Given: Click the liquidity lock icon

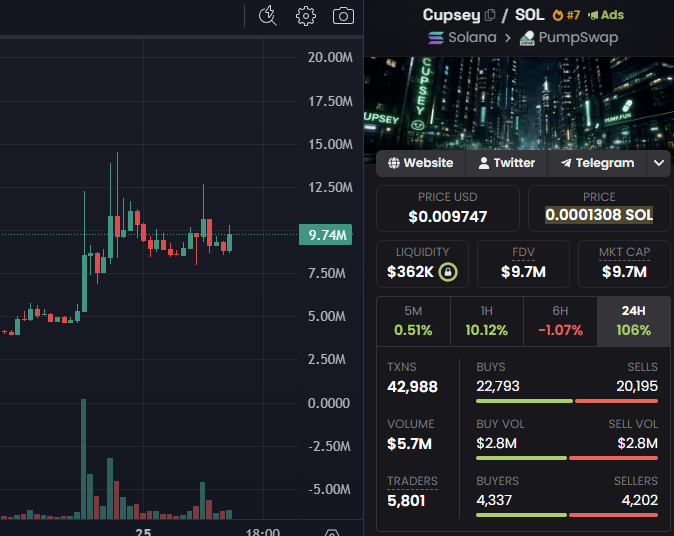Looking at the screenshot, I should pyautogui.click(x=448, y=272).
